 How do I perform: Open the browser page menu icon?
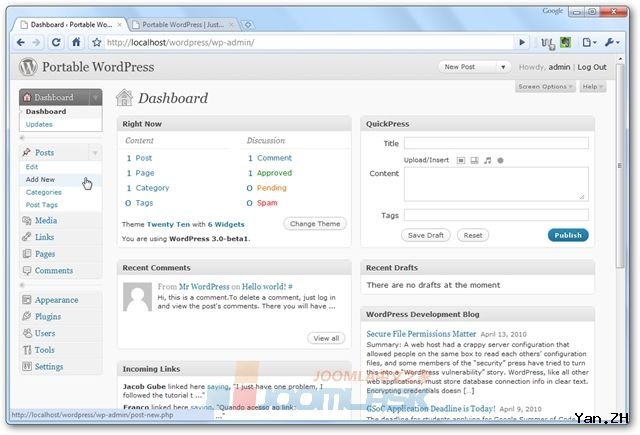[x=589, y=42]
